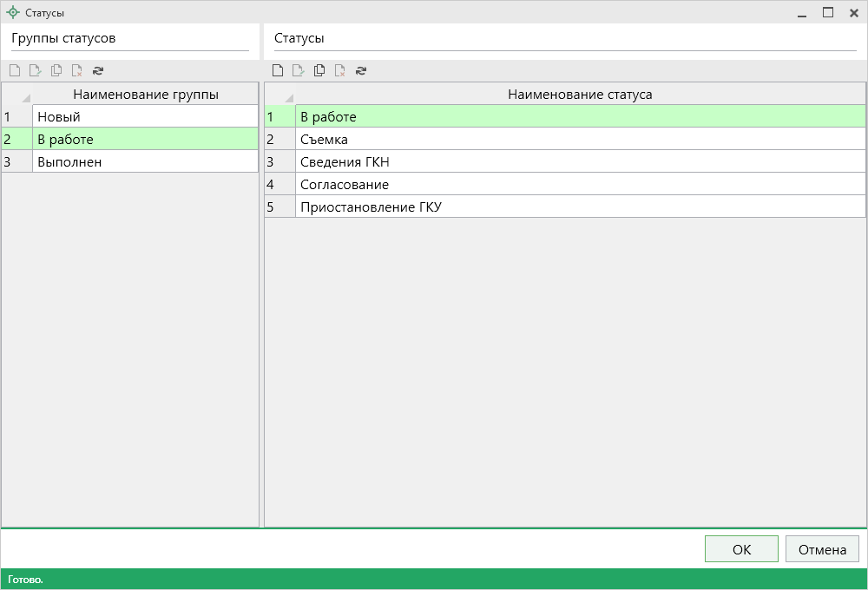Screen dimensions: 868x590
Task: Select the 'Приостановление ГКУ' status row
Action: coord(580,206)
